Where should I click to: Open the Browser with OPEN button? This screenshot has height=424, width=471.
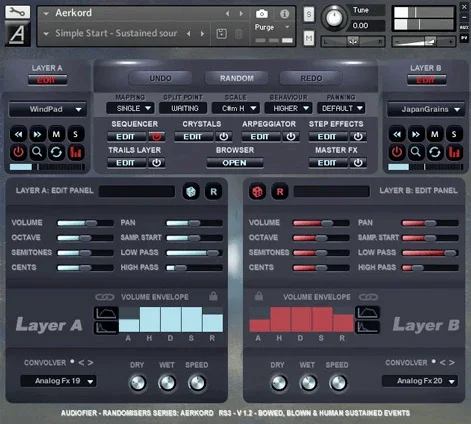[x=235, y=163]
